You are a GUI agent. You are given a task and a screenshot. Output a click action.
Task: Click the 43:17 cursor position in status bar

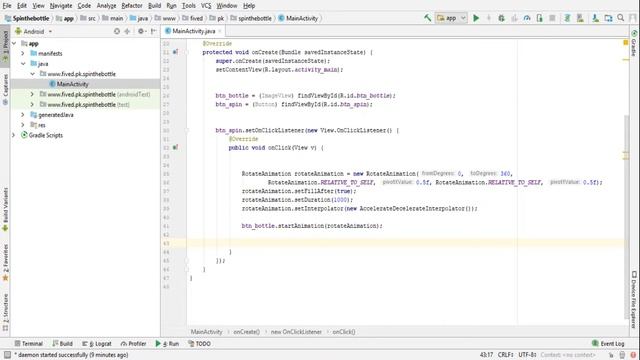[x=486, y=355]
